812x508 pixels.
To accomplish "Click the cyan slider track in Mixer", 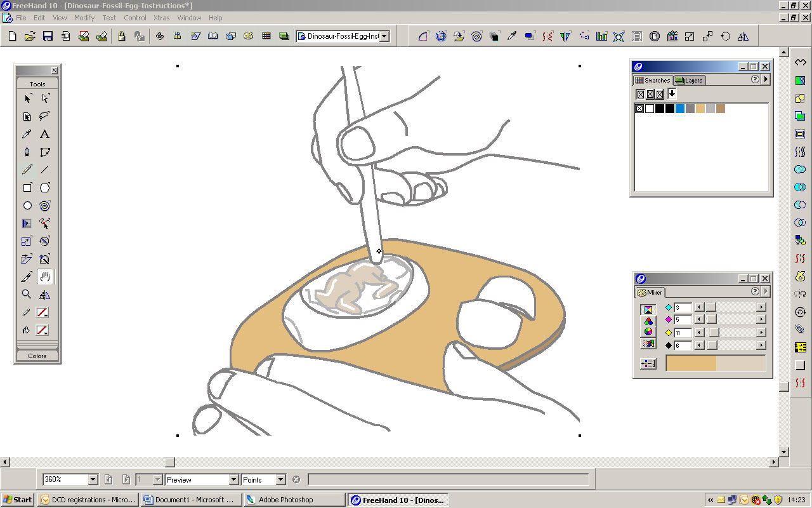I will pyautogui.click(x=730, y=307).
